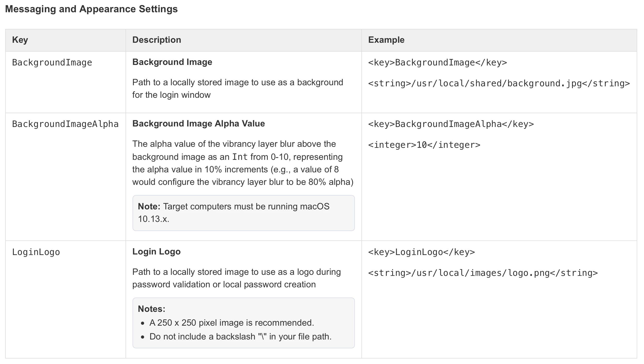Click the BackgroundImageAlpha key cell
The height and width of the screenshot is (364, 644).
point(65,124)
